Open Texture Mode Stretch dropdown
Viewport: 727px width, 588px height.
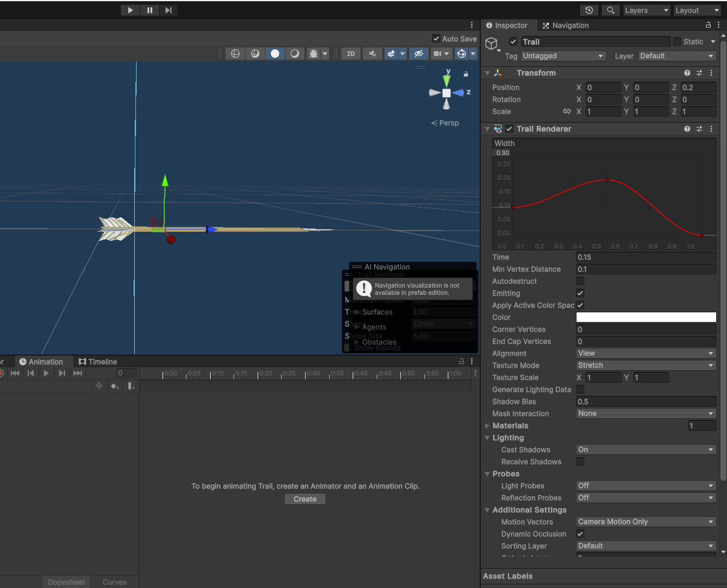(646, 365)
